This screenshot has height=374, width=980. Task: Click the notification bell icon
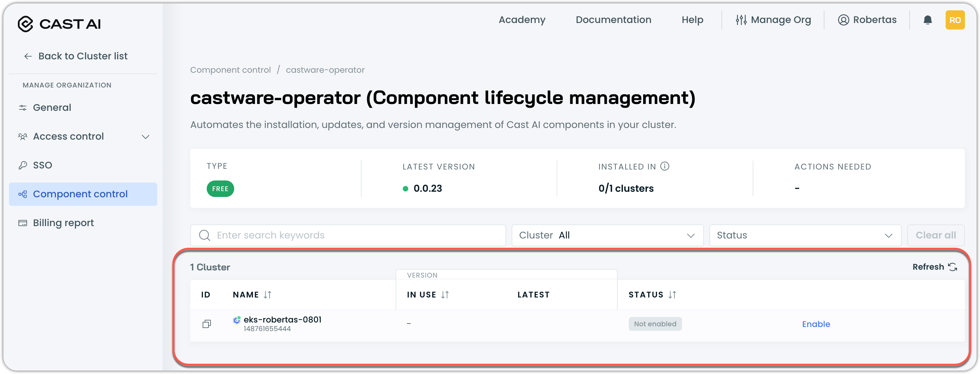tap(927, 20)
